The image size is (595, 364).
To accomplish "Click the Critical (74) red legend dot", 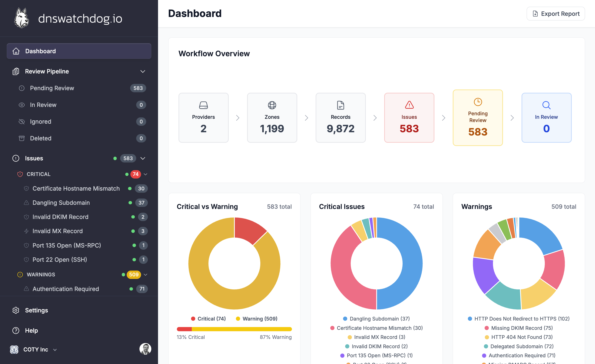I will pyautogui.click(x=193, y=319).
